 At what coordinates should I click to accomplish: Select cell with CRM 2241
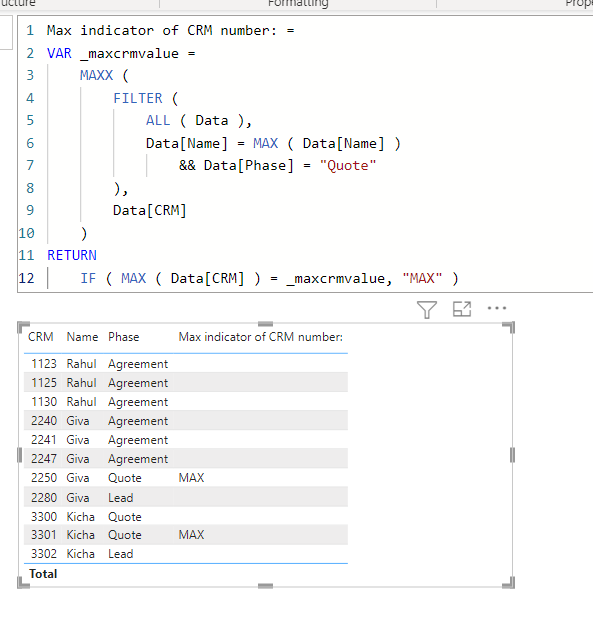44,439
